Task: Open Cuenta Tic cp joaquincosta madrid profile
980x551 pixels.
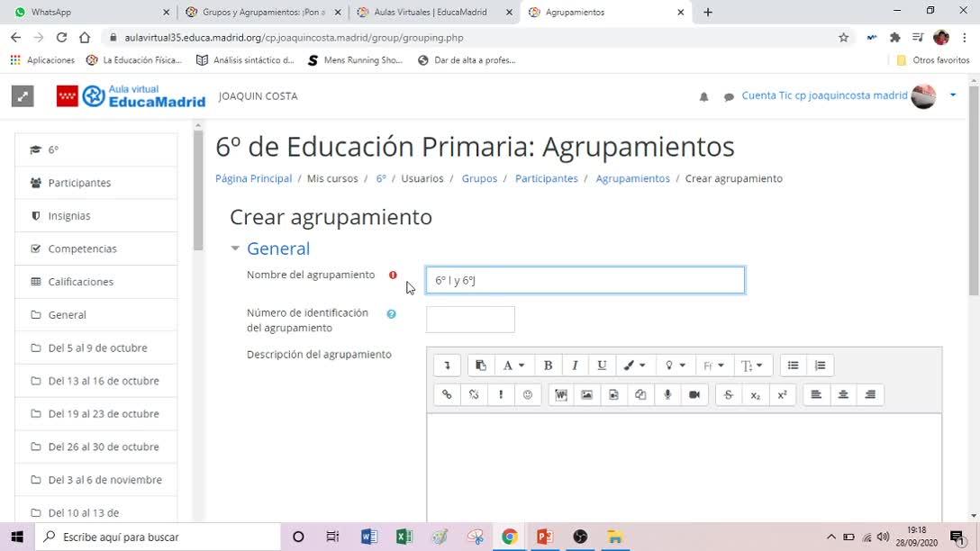Action: [x=824, y=95]
